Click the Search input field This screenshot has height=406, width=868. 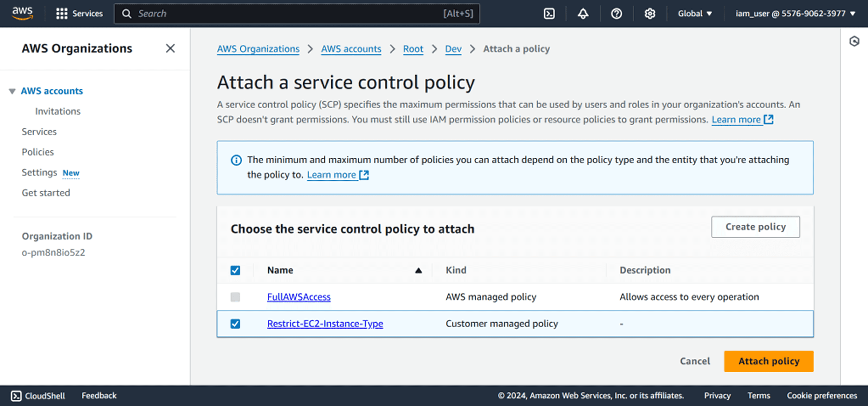[x=286, y=14]
